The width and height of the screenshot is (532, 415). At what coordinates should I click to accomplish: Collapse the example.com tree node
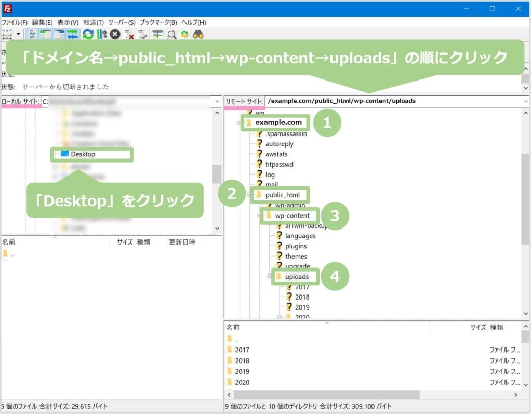[239, 123]
